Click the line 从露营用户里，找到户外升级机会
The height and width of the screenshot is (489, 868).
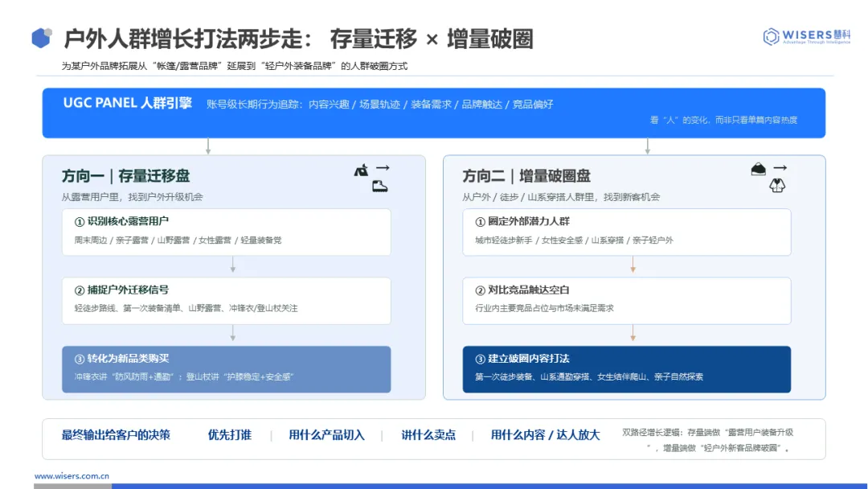pyautogui.click(x=133, y=197)
